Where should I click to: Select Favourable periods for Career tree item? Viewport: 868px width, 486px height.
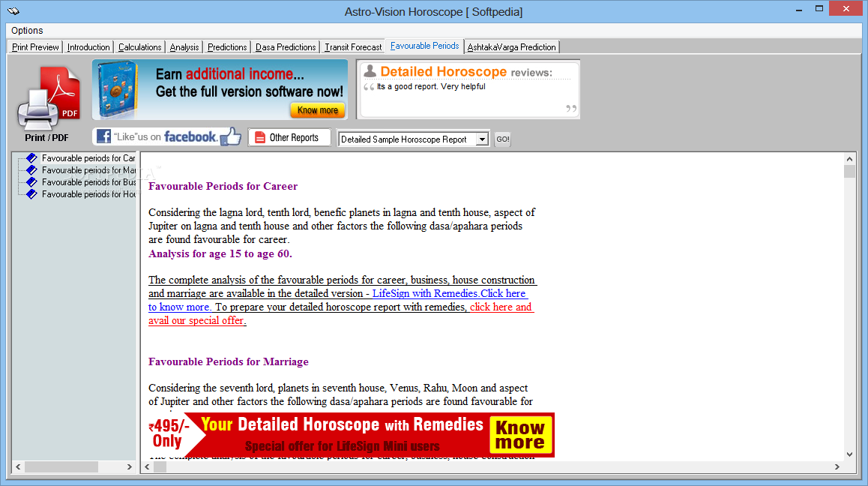(x=88, y=158)
